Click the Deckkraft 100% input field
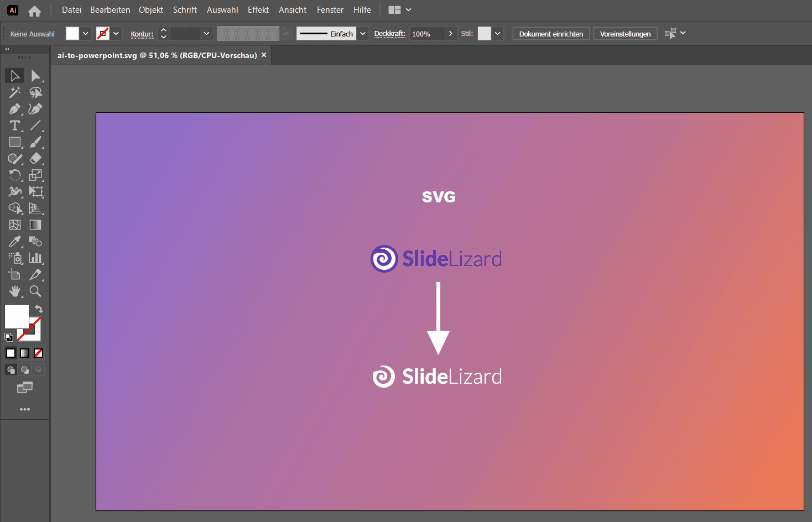 coord(427,34)
